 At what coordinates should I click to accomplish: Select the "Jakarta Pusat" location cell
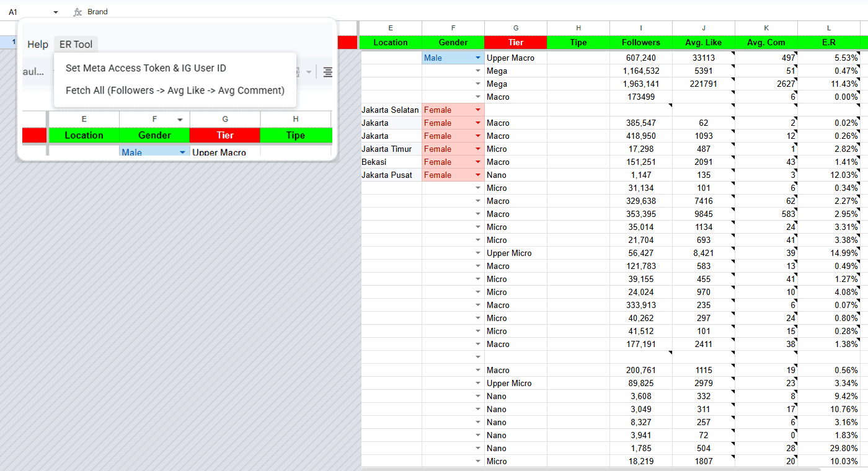(x=391, y=175)
